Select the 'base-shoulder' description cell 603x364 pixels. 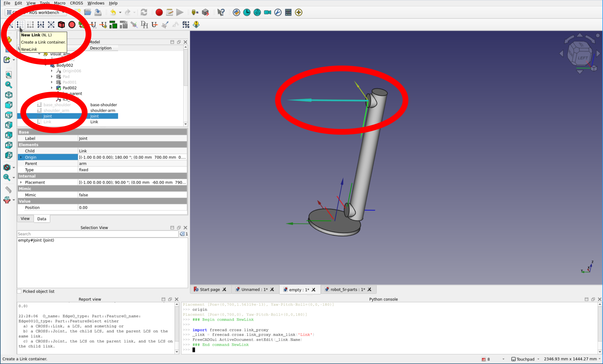tap(104, 105)
